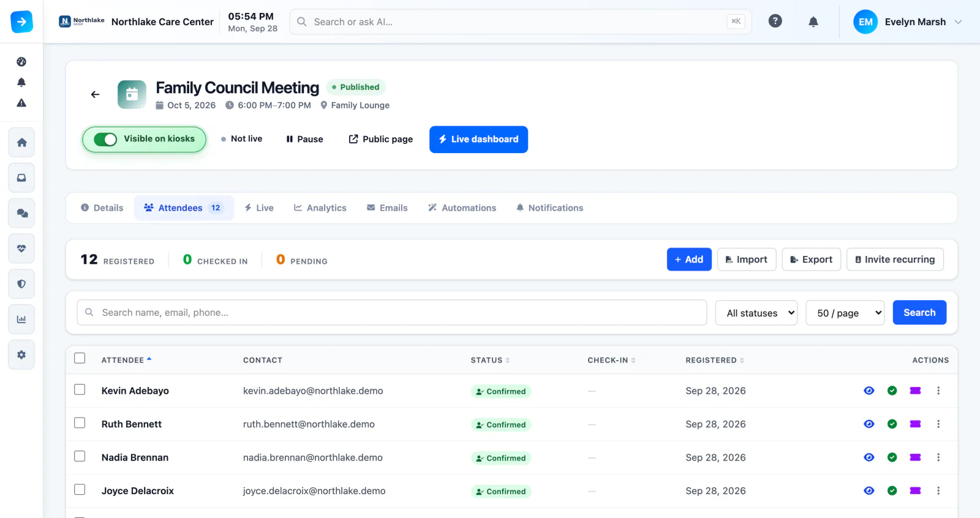The image size is (980, 518).
Task: Select Joyce Delacroix's row checkbox
Action: 80,489
